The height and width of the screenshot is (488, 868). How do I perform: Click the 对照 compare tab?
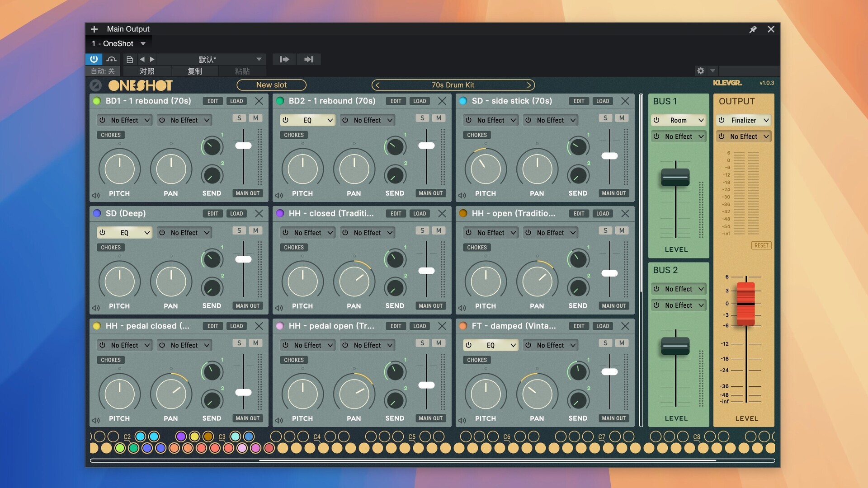147,71
